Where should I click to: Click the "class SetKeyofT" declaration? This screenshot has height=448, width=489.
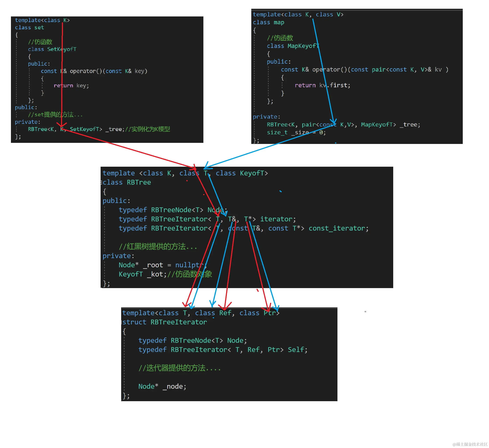point(52,49)
